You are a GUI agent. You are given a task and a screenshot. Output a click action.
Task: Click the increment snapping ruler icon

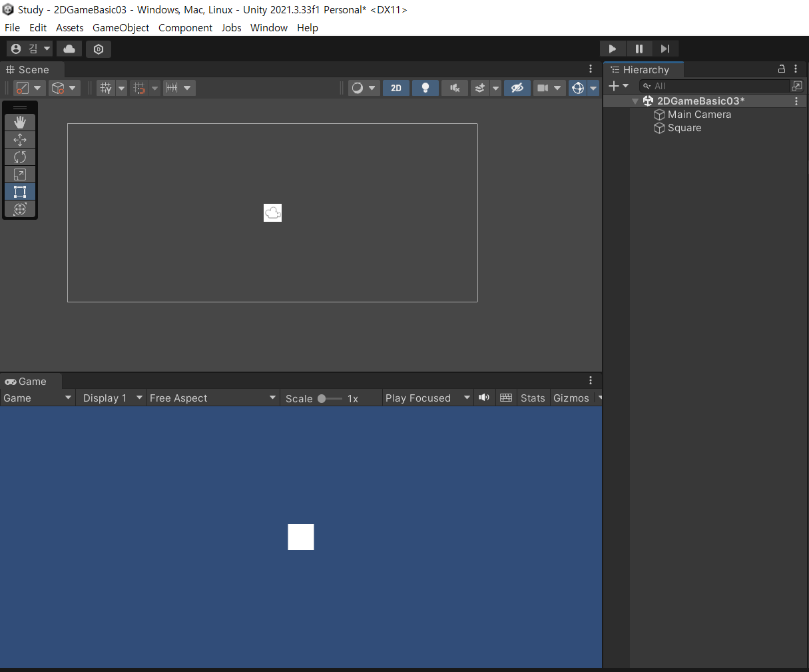click(x=172, y=88)
